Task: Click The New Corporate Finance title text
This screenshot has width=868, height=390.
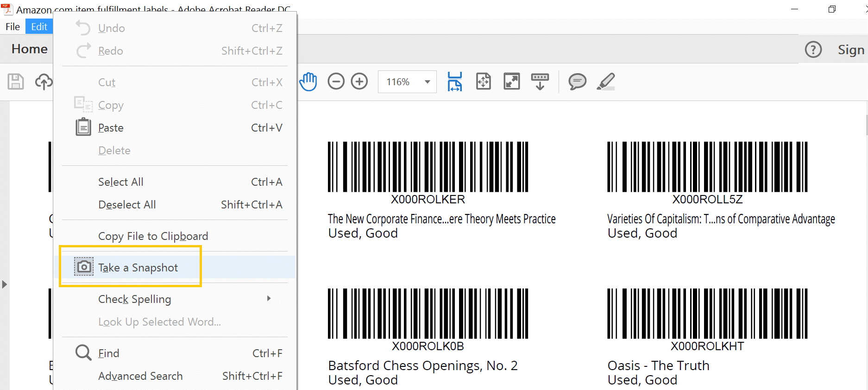Action: 442,219
